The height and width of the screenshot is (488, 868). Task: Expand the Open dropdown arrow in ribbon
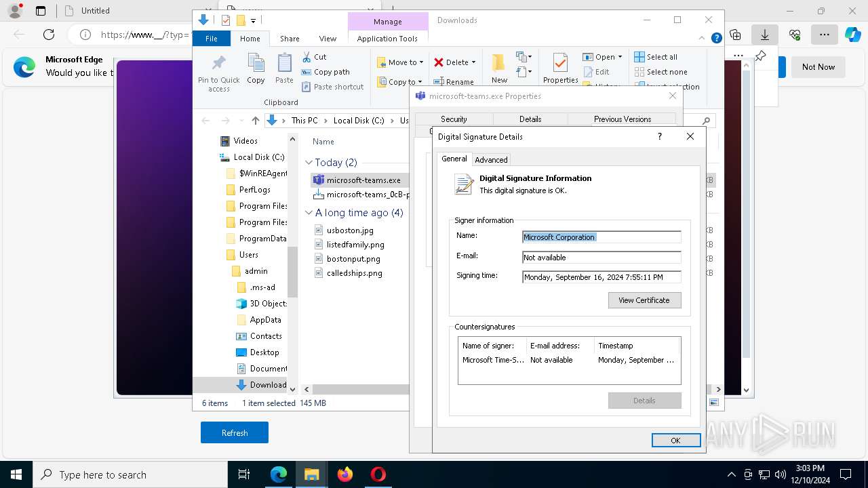click(x=620, y=57)
